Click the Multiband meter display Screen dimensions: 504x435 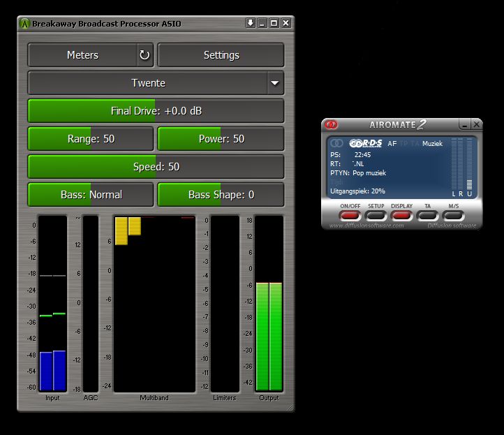[154, 304]
